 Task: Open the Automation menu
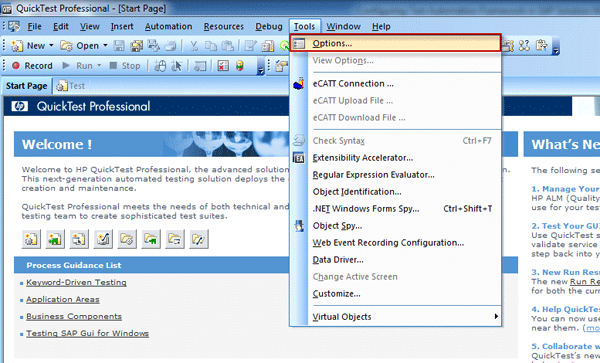coord(168,26)
